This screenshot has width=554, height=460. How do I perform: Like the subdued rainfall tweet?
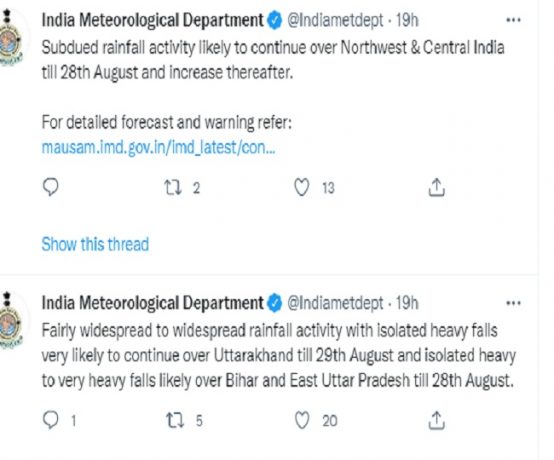pos(302,187)
